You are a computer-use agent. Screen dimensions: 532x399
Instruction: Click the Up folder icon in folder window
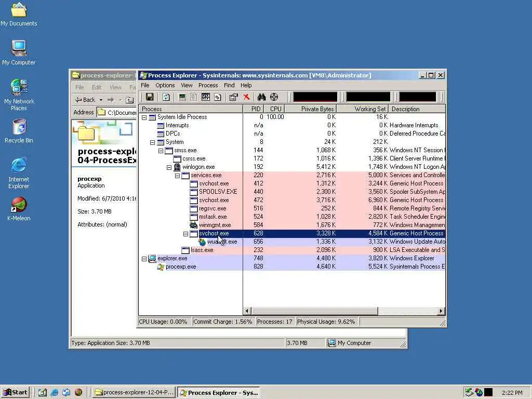click(129, 100)
